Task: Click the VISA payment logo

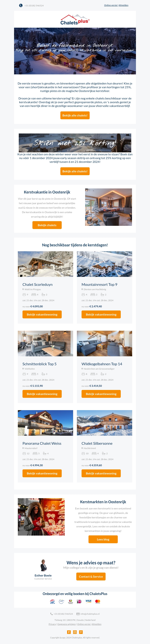Action: 88,601
